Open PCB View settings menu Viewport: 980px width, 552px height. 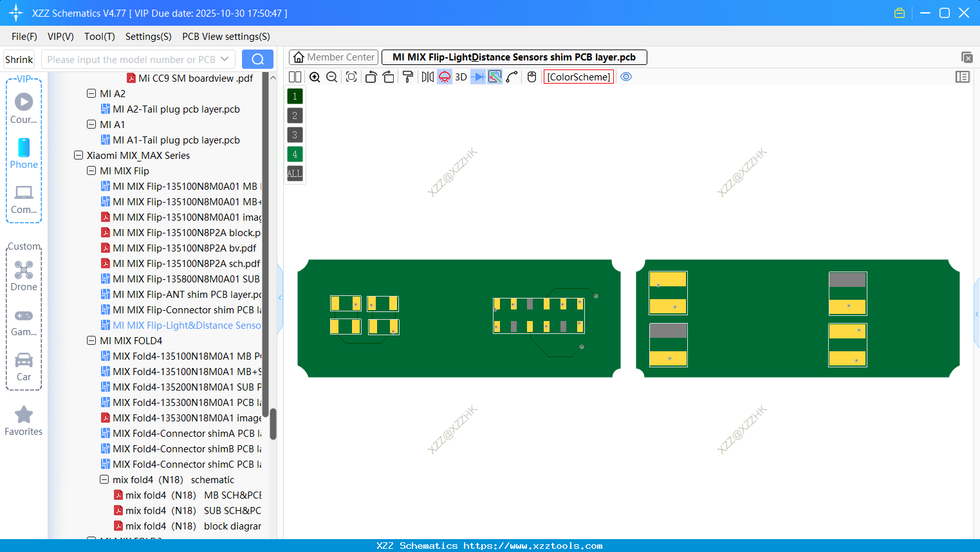tap(225, 37)
